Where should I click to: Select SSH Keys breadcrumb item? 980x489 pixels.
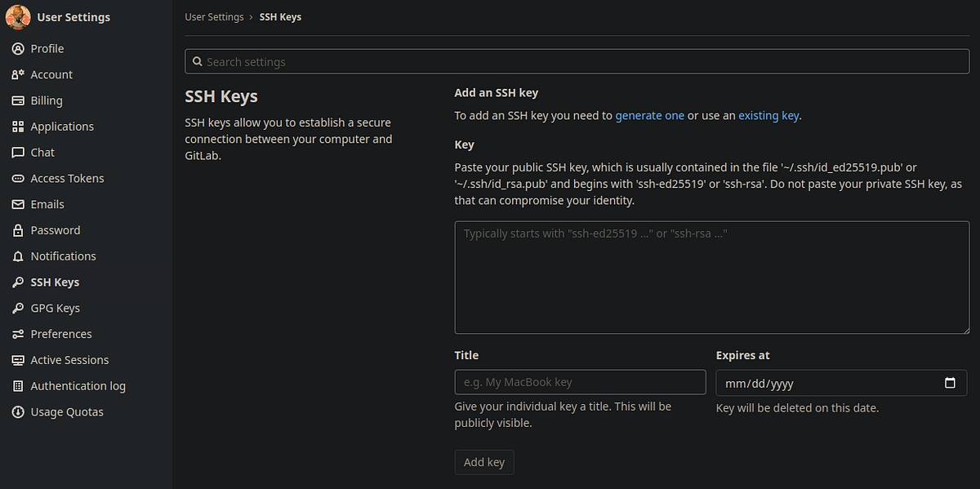(280, 16)
